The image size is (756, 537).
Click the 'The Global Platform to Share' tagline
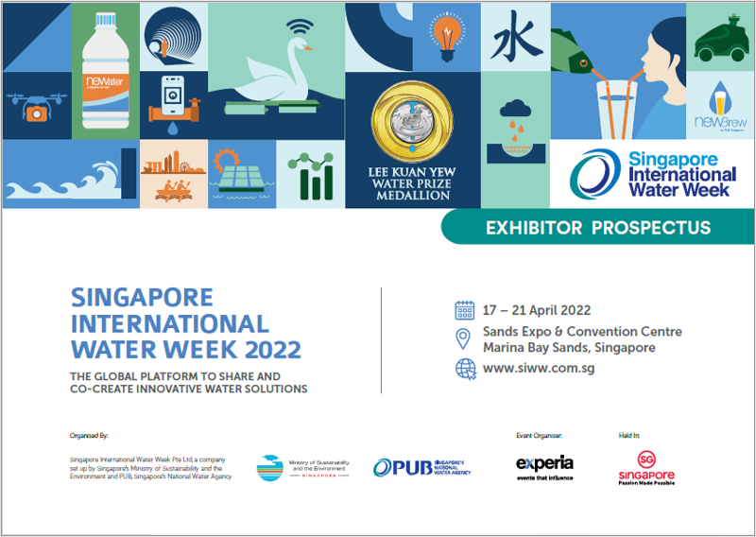pos(188,383)
